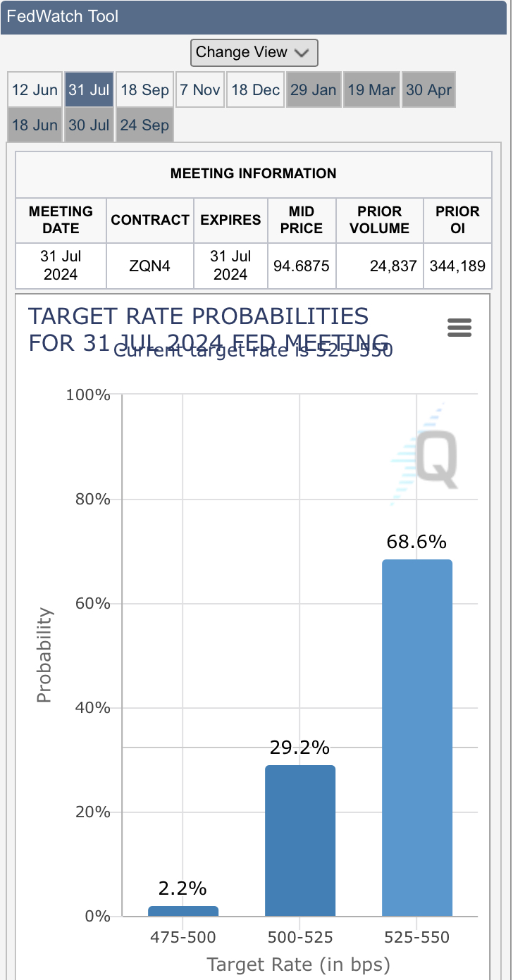Click the 475-500 x-axis label
The height and width of the screenshot is (980, 513).
pos(183,938)
